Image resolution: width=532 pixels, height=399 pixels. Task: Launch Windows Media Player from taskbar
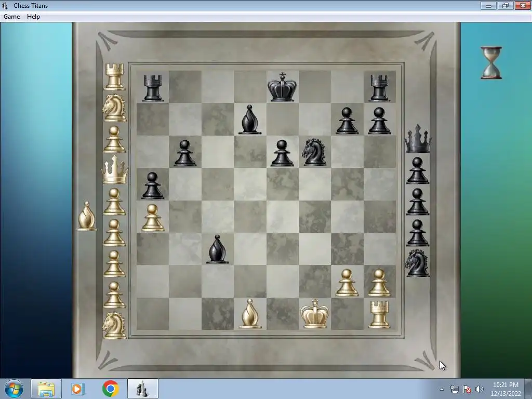78,389
